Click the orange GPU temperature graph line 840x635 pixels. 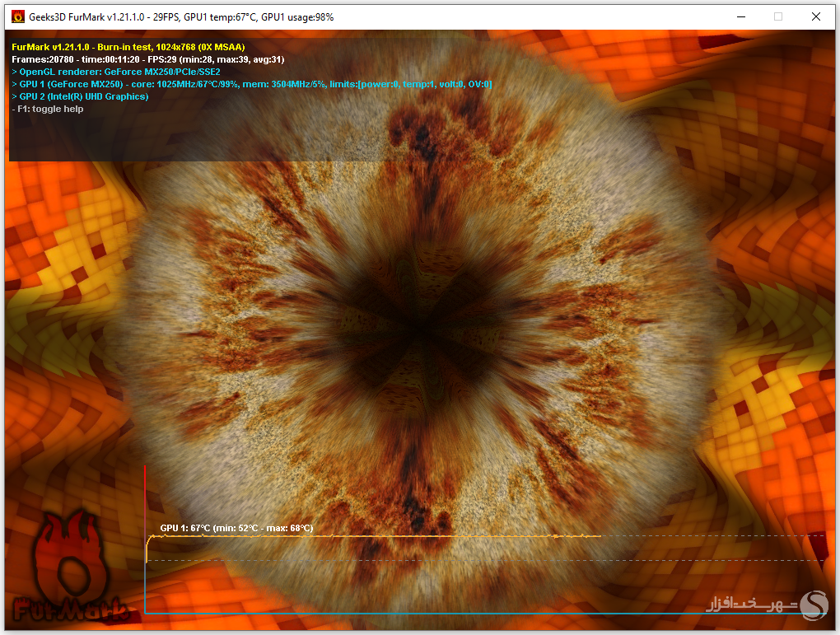[x=373, y=536]
